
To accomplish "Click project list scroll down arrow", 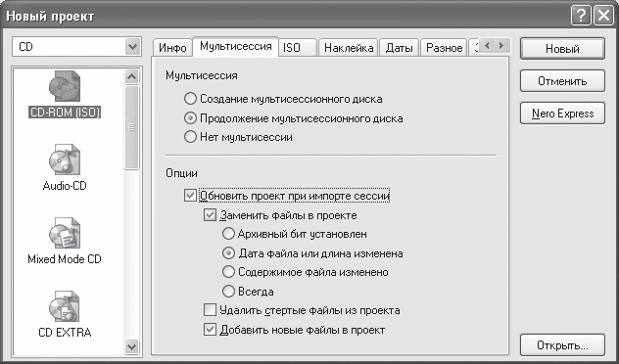I will (132, 347).
